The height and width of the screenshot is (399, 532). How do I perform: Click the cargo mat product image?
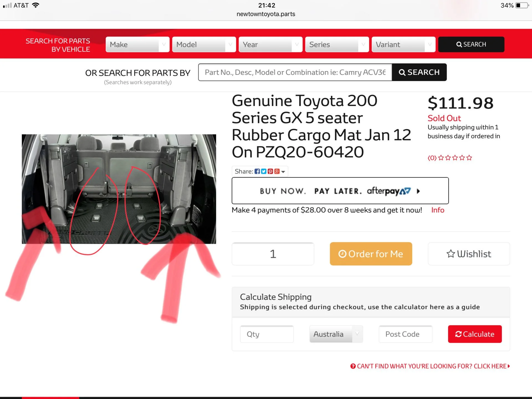[x=119, y=189]
